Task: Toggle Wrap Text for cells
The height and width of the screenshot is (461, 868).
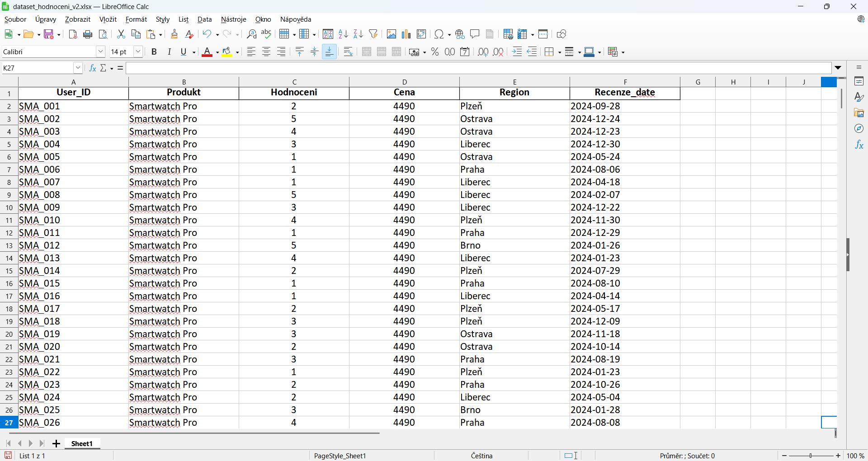Action: tap(348, 52)
